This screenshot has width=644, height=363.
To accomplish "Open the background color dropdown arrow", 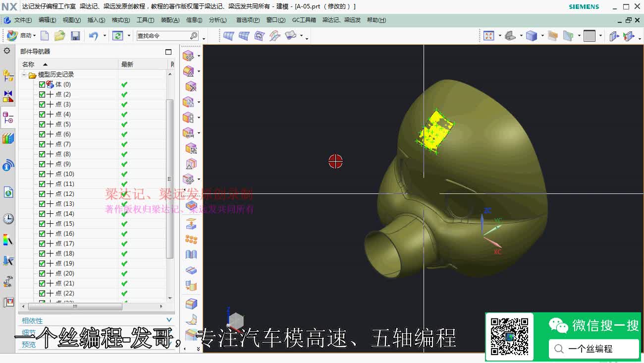I will 600,36.
